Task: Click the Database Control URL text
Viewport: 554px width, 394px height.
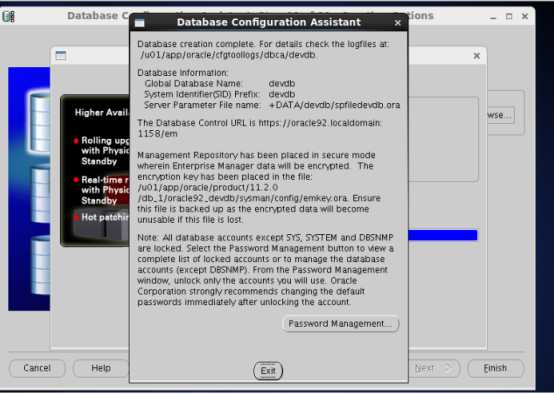Action: click(259, 128)
